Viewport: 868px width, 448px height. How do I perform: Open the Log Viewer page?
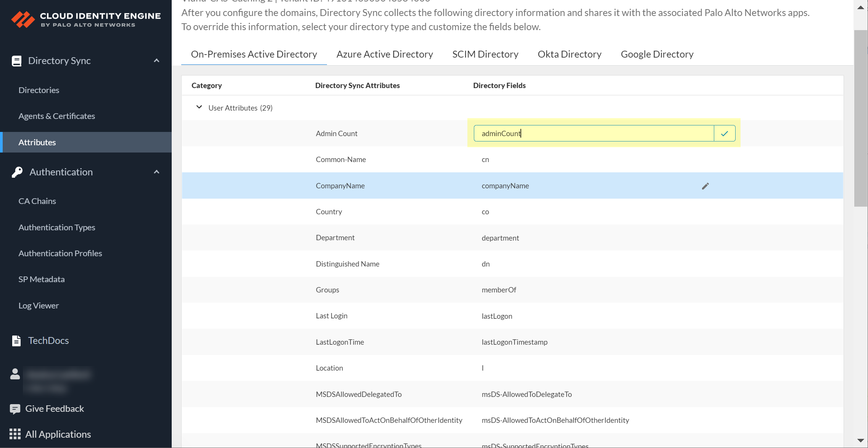click(39, 305)
